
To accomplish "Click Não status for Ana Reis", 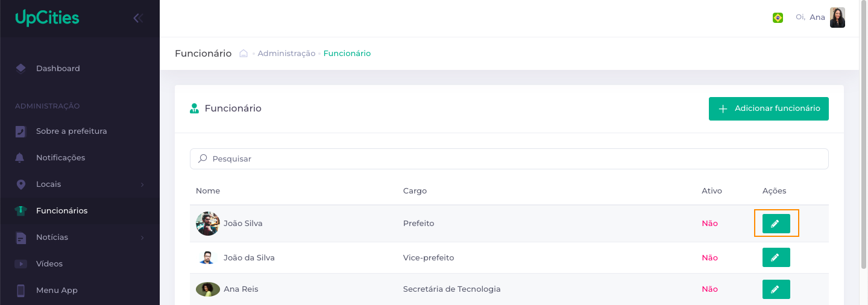I will coord(709,289).
